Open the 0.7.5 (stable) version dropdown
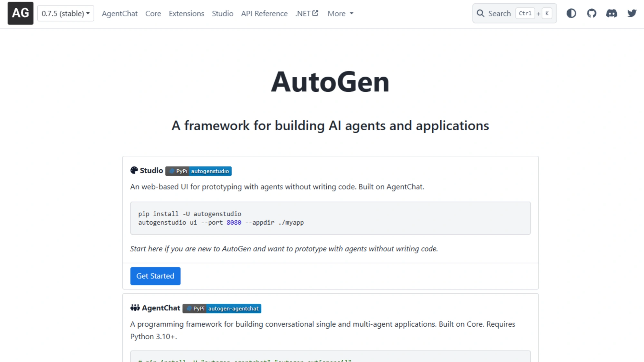Viewport: 644px width, 362px height. coord(66,14)
